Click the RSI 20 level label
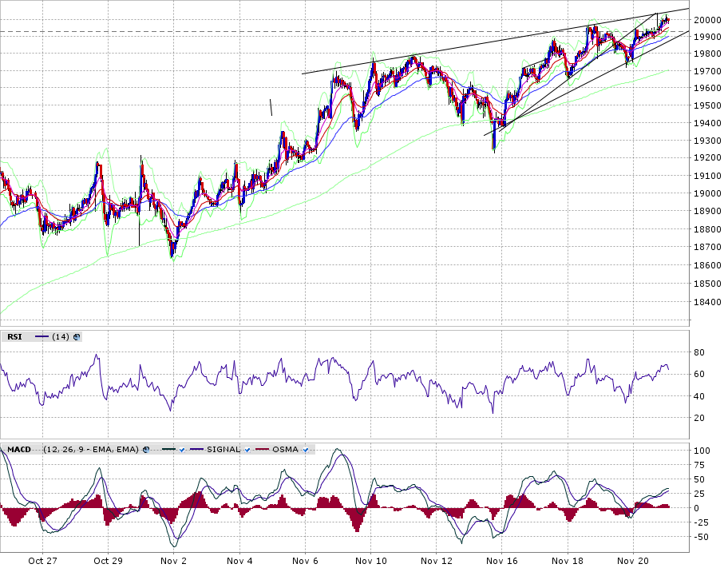Image resolution: width=728 pixels, height=572 pixels. (x=699, y=418)
